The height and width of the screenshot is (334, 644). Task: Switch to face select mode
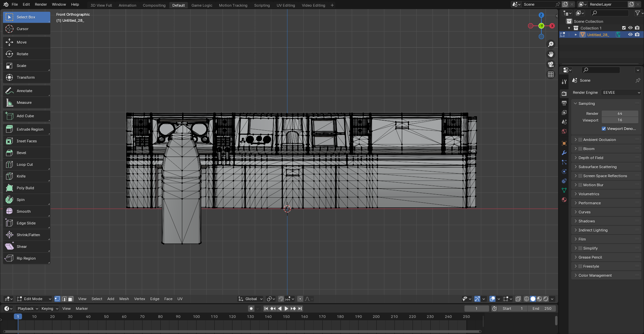[71, 299]
